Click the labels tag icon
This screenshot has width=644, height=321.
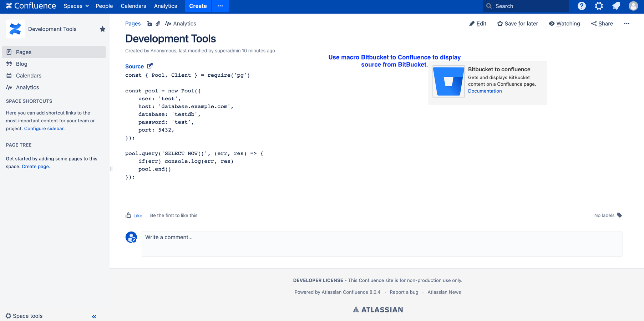tap(619, 215)
